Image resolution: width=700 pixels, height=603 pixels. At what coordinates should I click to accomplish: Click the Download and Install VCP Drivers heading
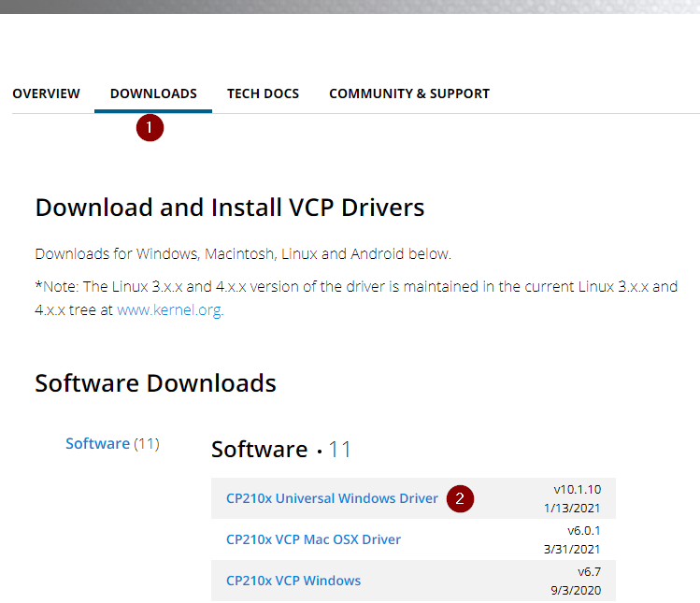tap(230, 208)
